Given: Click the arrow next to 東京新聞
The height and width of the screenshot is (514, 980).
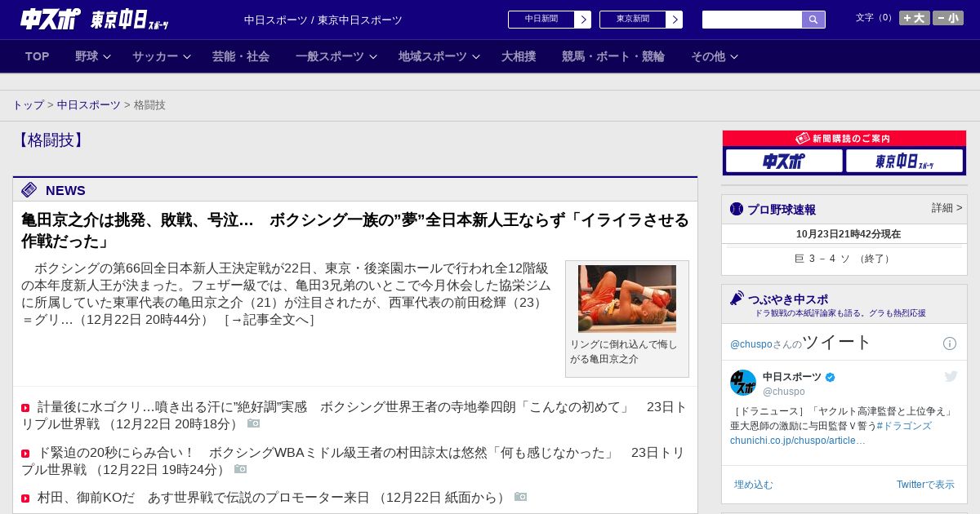Looking at the screenshot, I should click(675, 20).
